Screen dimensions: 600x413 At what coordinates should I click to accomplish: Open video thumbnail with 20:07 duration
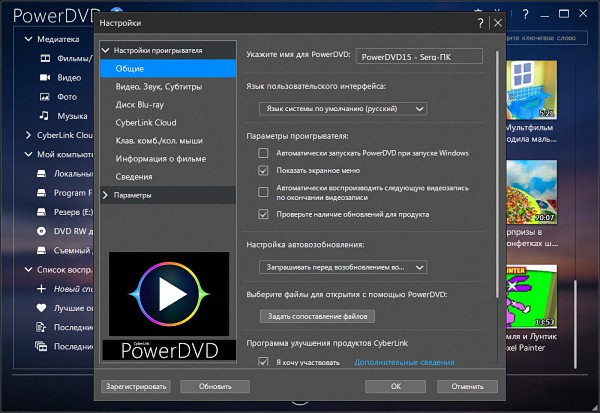(532, 192)
